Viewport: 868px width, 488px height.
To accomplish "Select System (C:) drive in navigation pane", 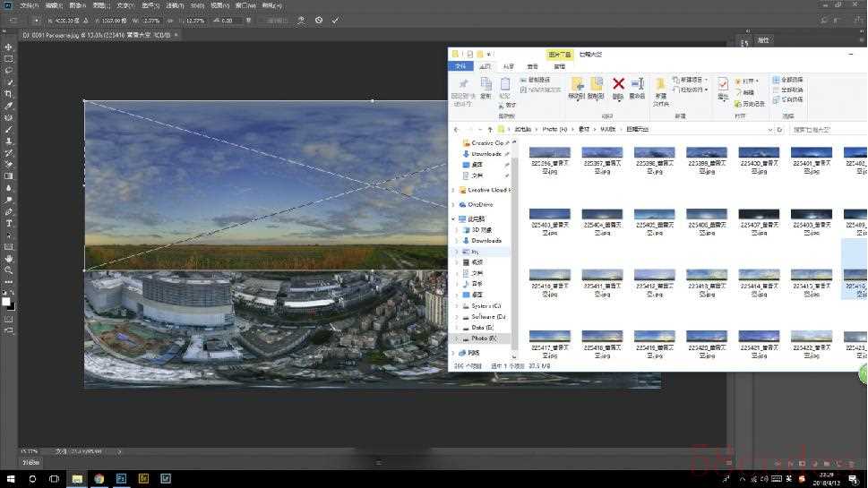I will point(482,306).
